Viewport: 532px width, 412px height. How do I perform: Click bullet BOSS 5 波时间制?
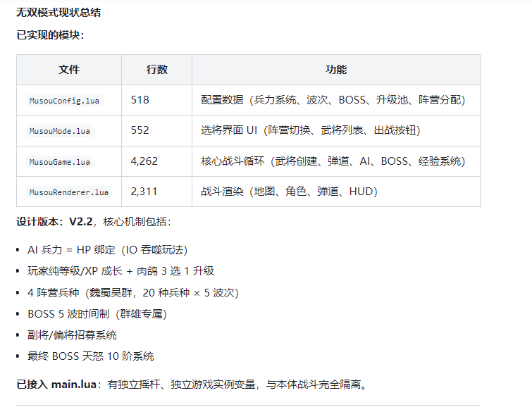click(97, 314)
